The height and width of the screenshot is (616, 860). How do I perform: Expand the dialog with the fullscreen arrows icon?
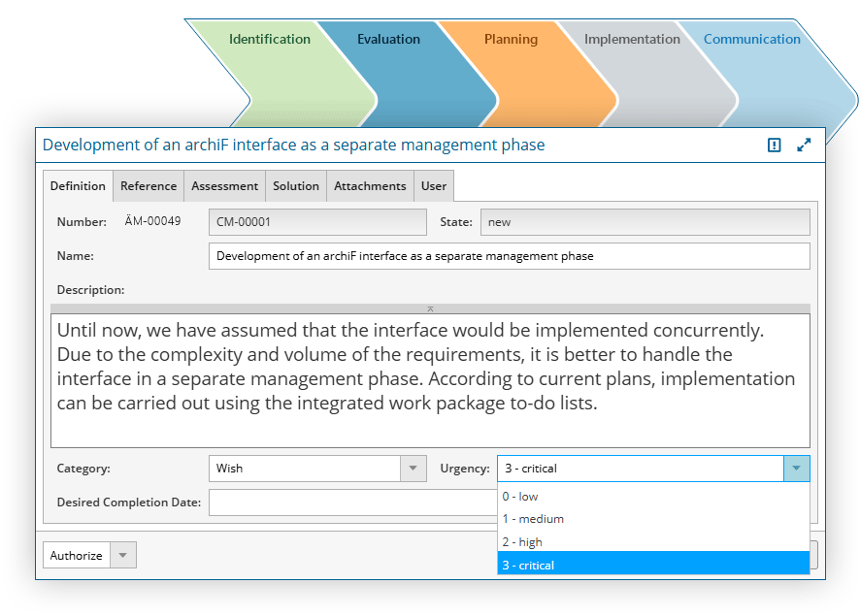click(804, 146)
